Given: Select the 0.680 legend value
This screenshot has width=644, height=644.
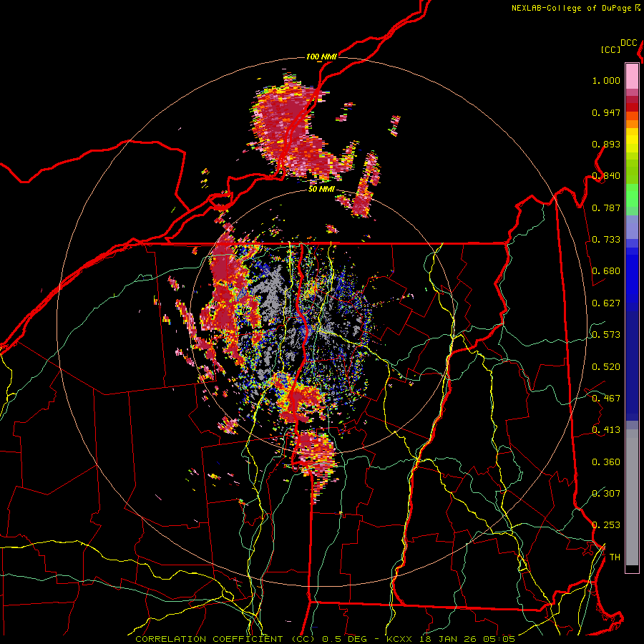Looking at the screenshot, I should (x=606, y=271).
